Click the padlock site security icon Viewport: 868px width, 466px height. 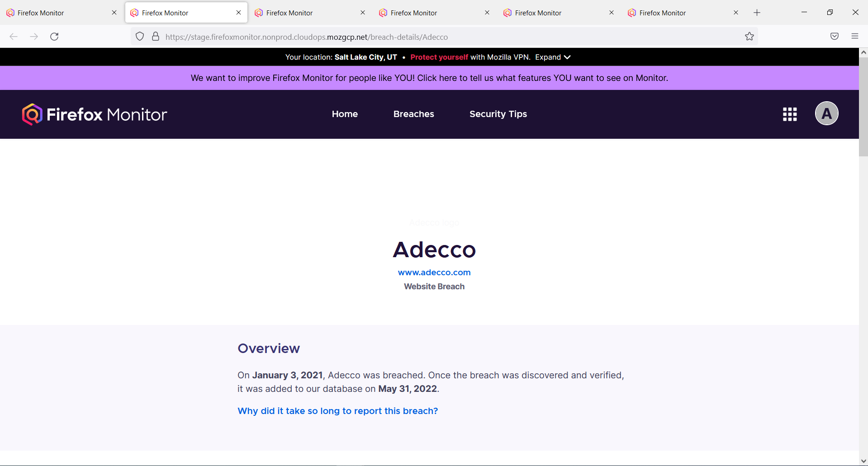click(x=156, y=37)
